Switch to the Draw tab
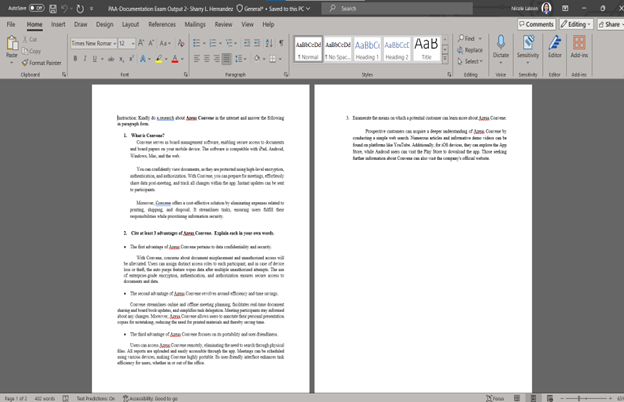This screenshot has height=402, width=624. tap(80, 24)
